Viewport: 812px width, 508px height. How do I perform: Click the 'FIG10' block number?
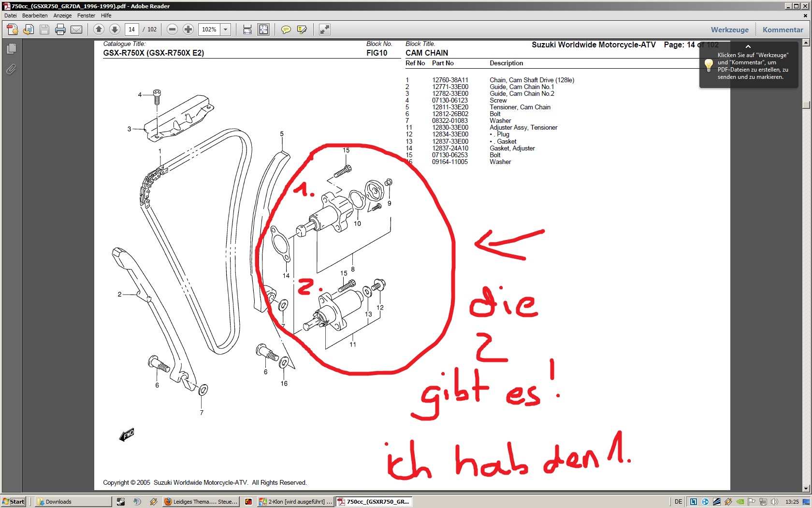(x=377, y=53)
